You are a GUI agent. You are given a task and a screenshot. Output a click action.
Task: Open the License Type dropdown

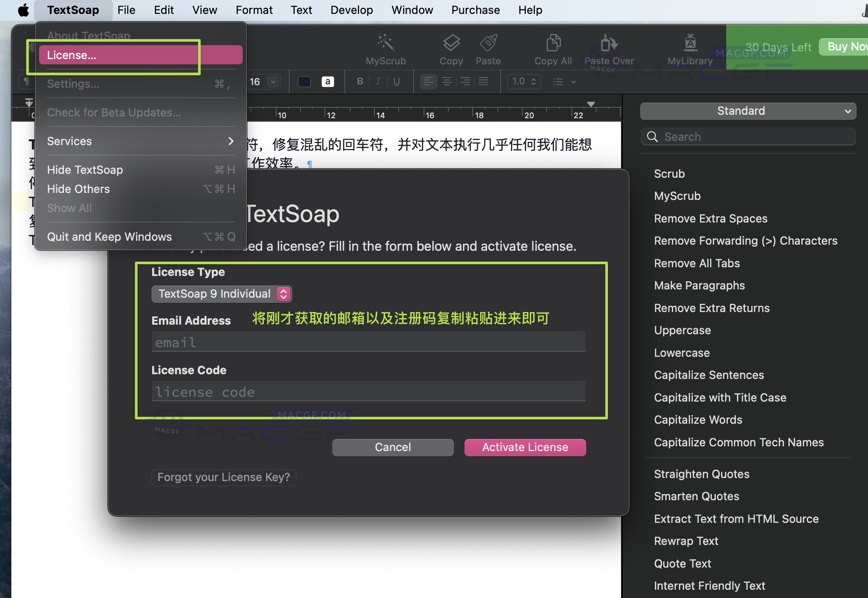click(221, 294)
